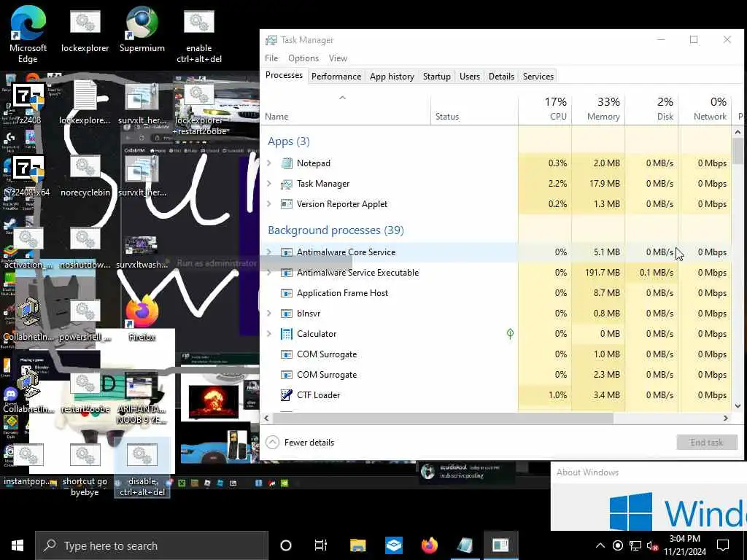Expand the Version Reporter Applet row
This screenshot has height=560, width=747.
coord(269,204)
